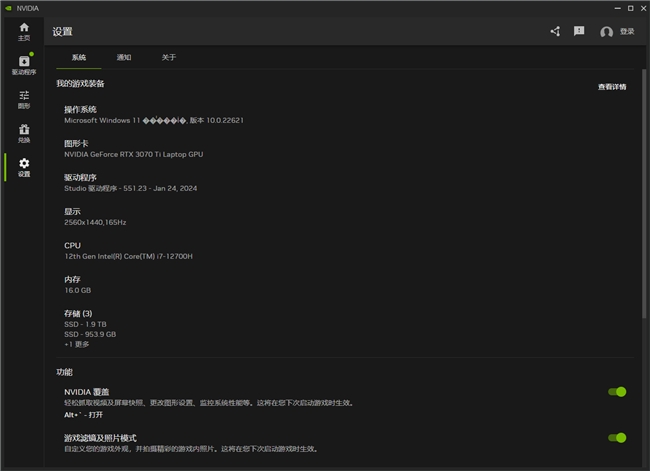Viewport: 650px width, 471px height.
Task: Click the NVIDIA logo in title bar
Action: click(8, 8)
